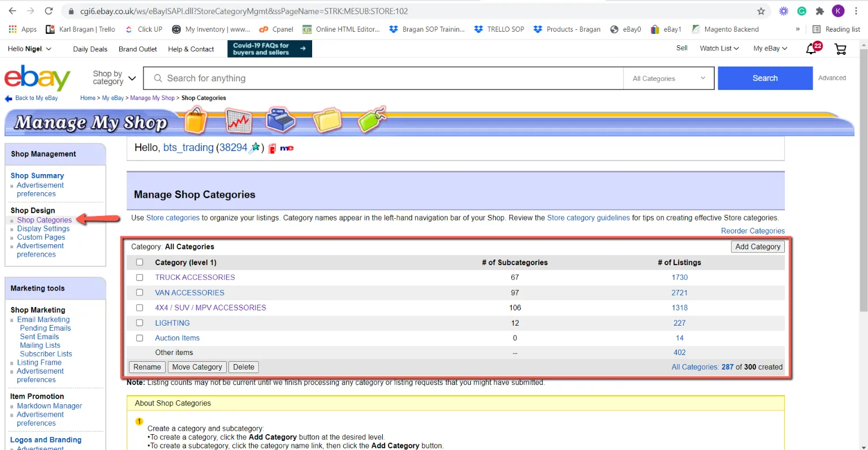Tick the TRUCK ACCESSORIES checkbox
The width and height of the screenshot is (868, 450).
(140, 278)
